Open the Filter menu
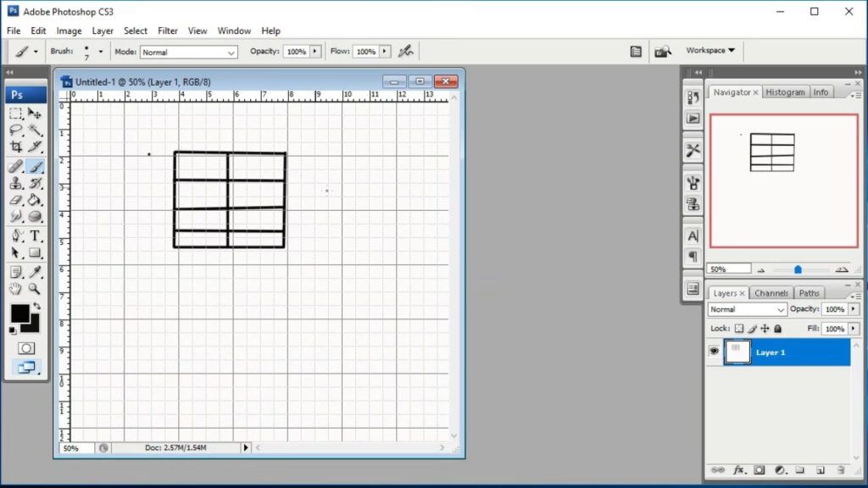 pos(168,30)
